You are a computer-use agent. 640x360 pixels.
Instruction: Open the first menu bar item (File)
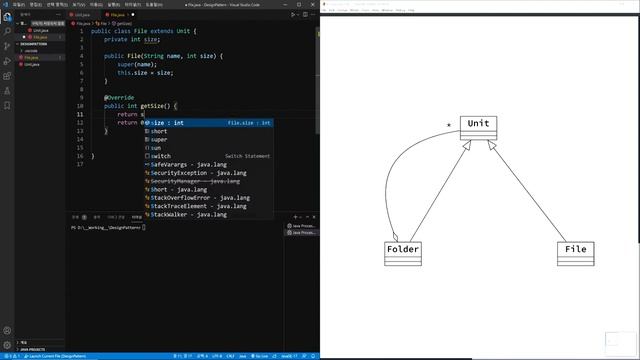click(19, 5)
